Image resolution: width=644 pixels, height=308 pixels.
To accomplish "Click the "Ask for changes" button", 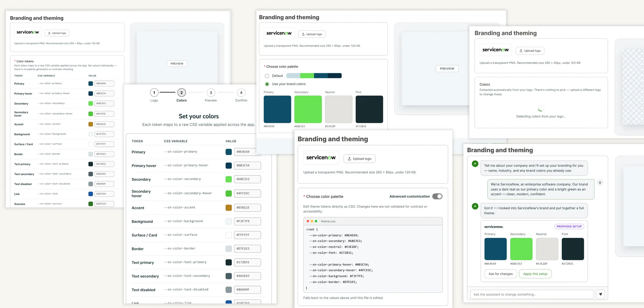I will 501,274.
